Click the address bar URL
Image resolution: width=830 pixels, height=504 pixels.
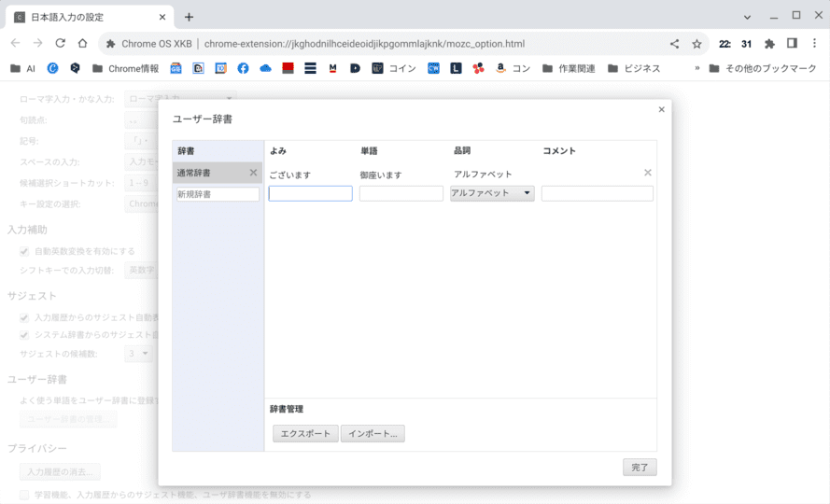tap(365, 44)
